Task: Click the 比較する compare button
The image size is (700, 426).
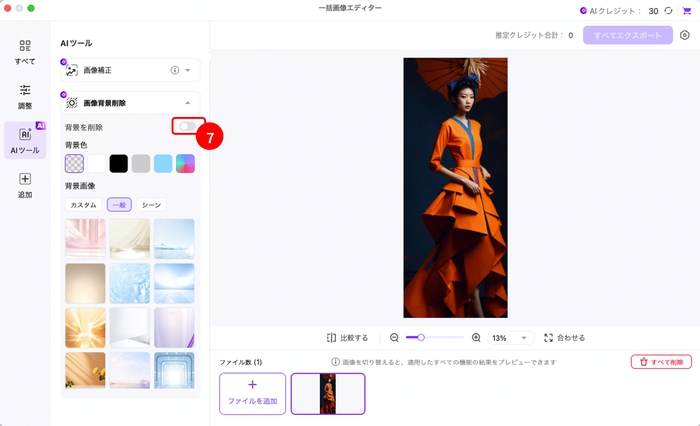Action: 347,338
